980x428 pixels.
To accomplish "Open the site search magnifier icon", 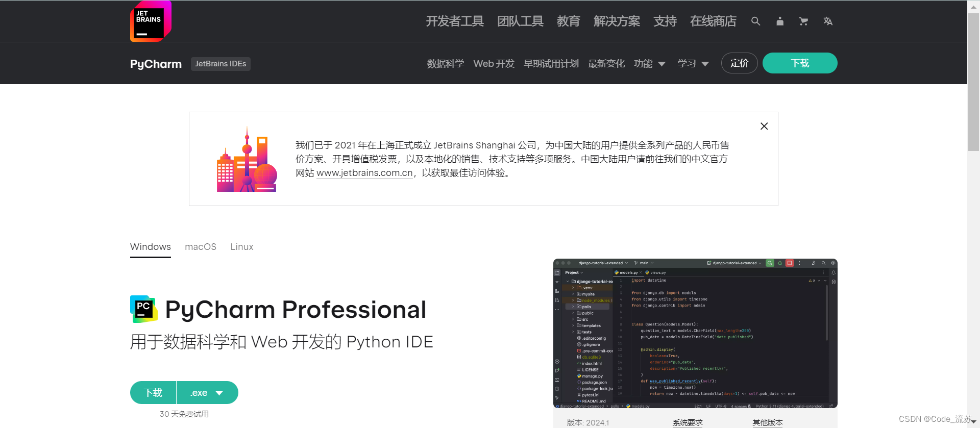I will coord(755,21).
